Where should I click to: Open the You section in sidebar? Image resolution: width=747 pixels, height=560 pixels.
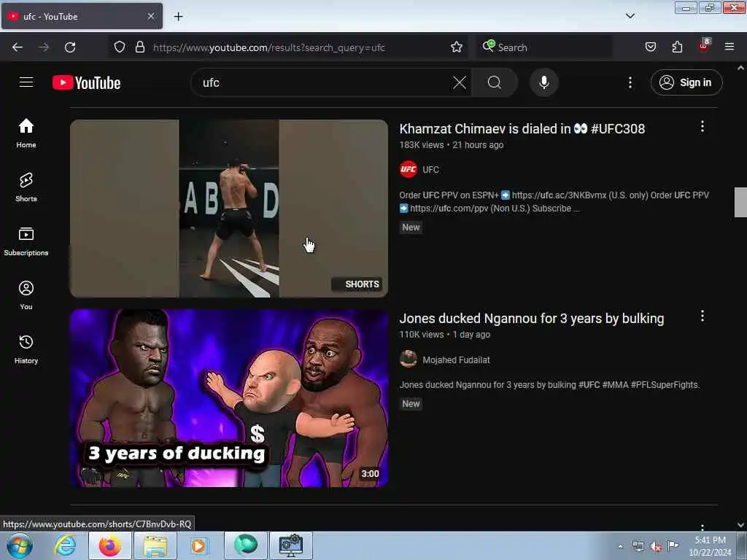tap(26, 295)
